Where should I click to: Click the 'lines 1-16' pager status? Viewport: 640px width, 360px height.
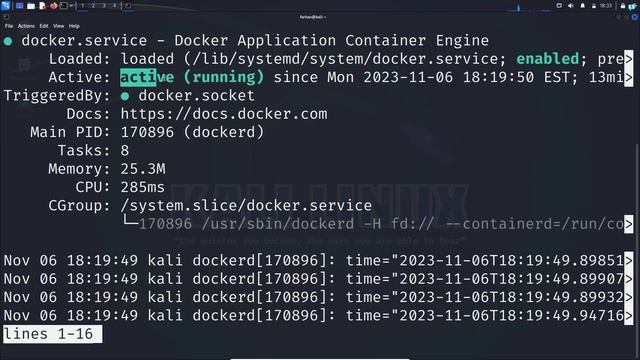point(48,334)
